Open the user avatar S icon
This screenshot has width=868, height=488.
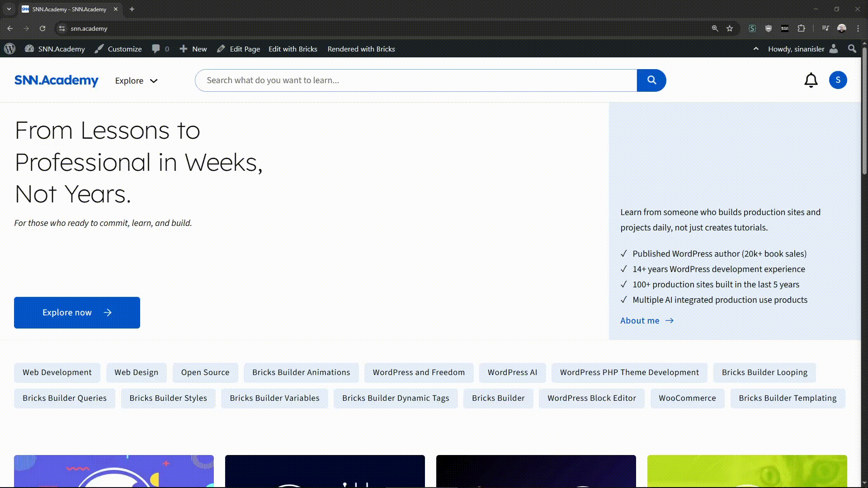click(x=838, y=80)
